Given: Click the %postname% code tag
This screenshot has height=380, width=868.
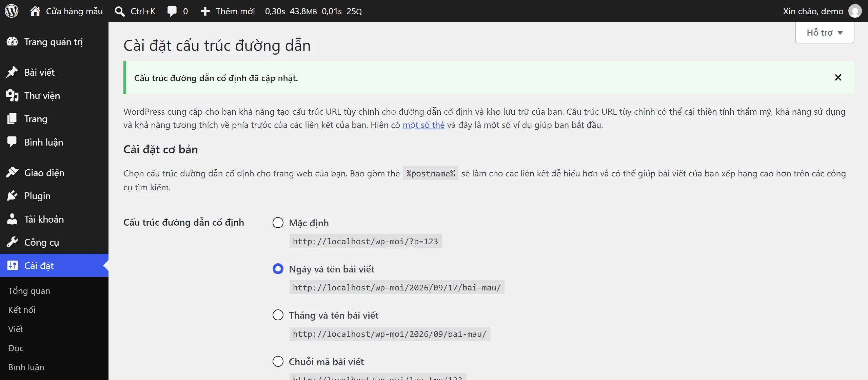Looking at the screenshot, I should point(431,173).
